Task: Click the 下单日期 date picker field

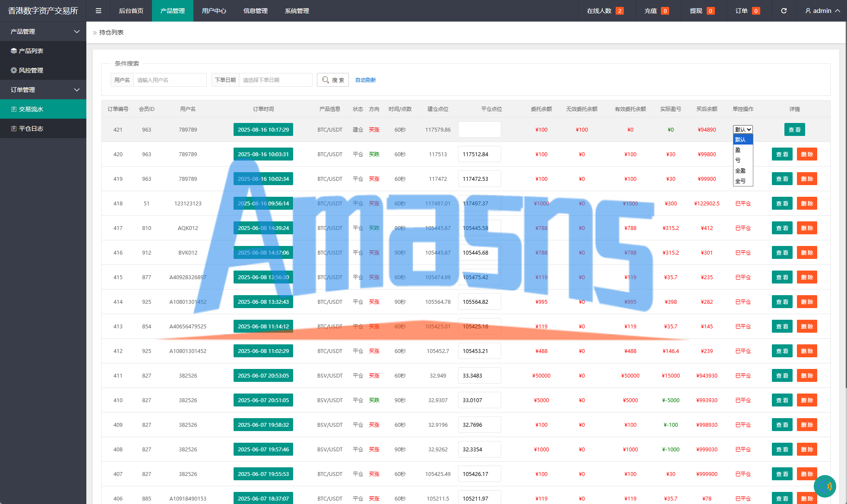Action: [x=275, y=80]
